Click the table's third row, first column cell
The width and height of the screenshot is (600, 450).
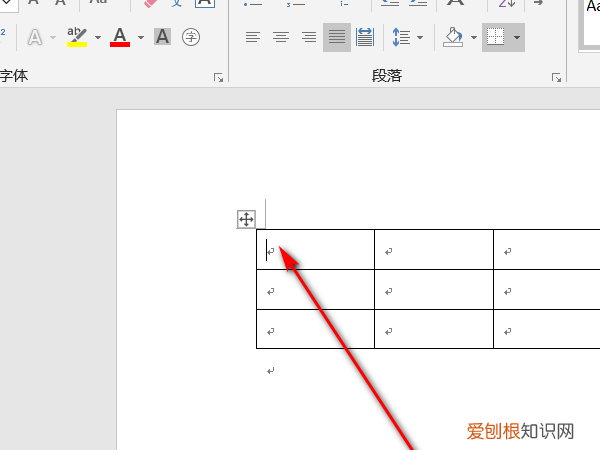coord(315,329)
